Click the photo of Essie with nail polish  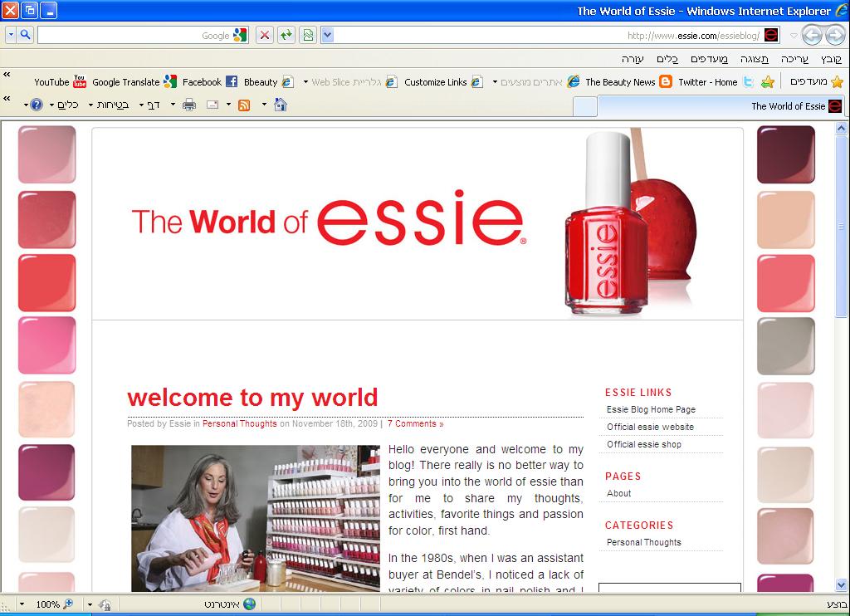[x=256, y=518]
